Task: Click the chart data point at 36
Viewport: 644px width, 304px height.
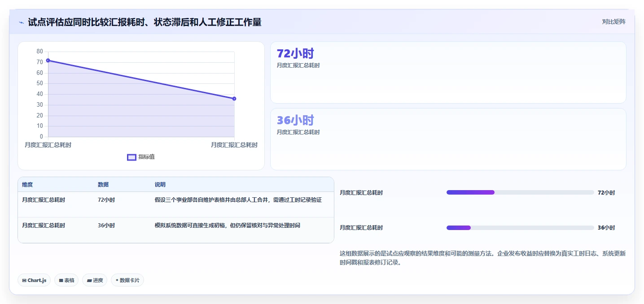Action: pos(234,99)
